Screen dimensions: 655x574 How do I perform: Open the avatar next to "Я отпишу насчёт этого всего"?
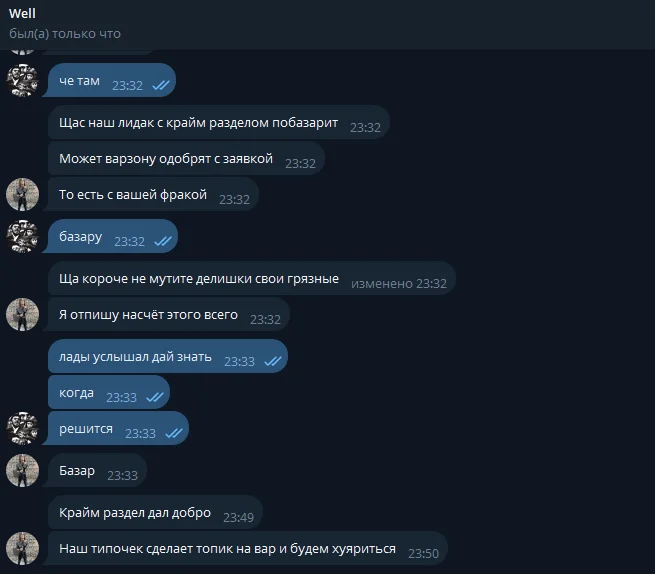coord(23,315)
